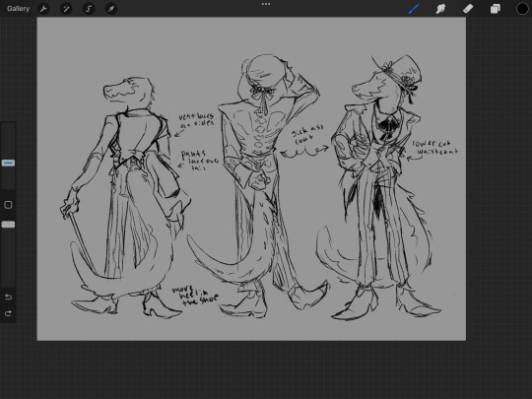The image size is (532, 399).
Task: Select the Eraser tool
Action: tap(468, 9)
